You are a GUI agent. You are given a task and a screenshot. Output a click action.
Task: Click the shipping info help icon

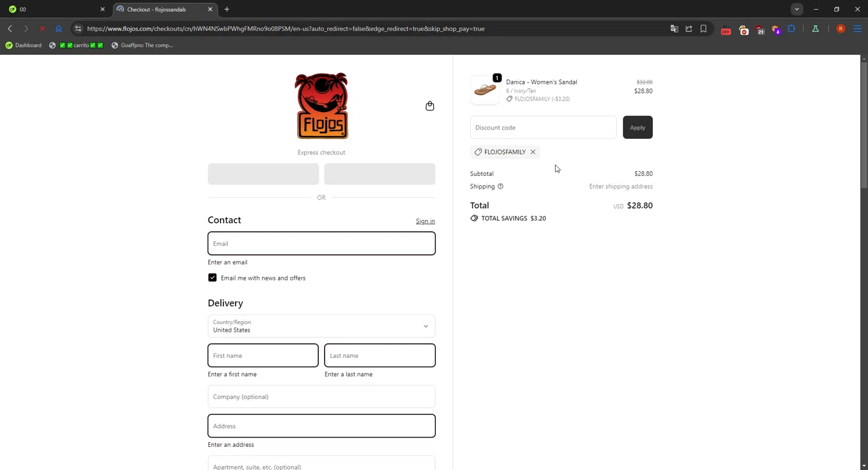(x=501, y=186)
